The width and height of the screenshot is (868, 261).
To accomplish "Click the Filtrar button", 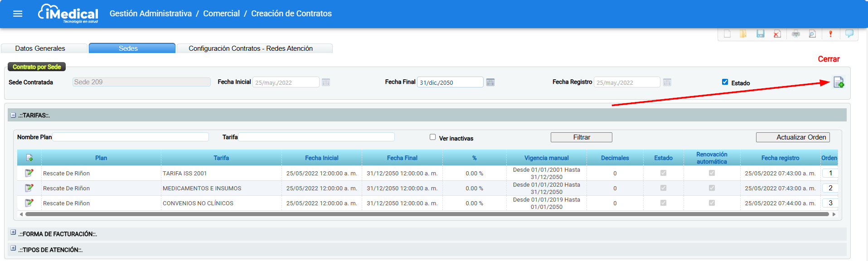I will click(581, 137).
